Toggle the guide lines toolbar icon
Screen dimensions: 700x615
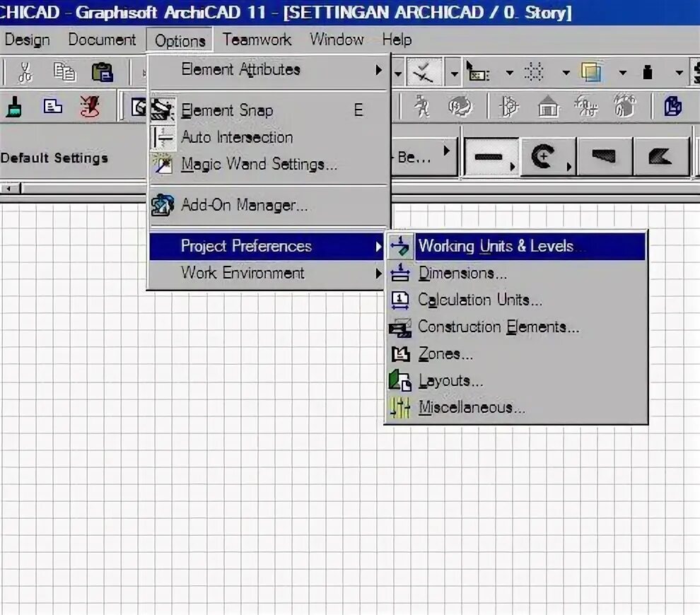pyautogui.click(x=424, y=72)
